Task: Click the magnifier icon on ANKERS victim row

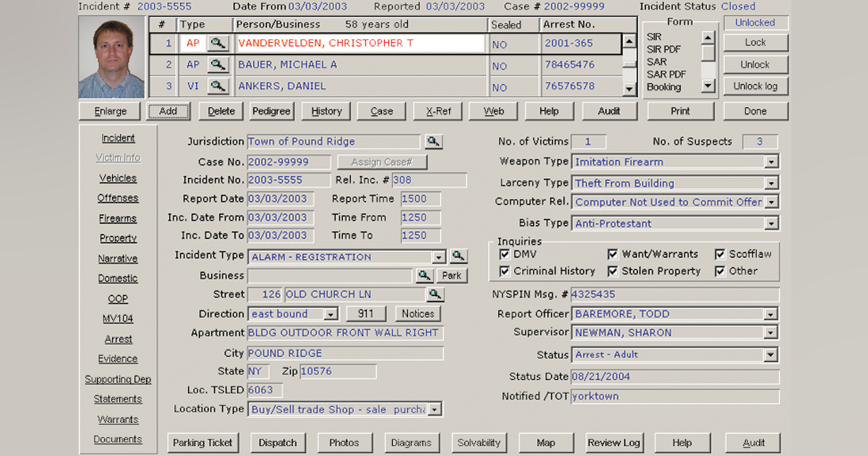Action: click(219, 85)
